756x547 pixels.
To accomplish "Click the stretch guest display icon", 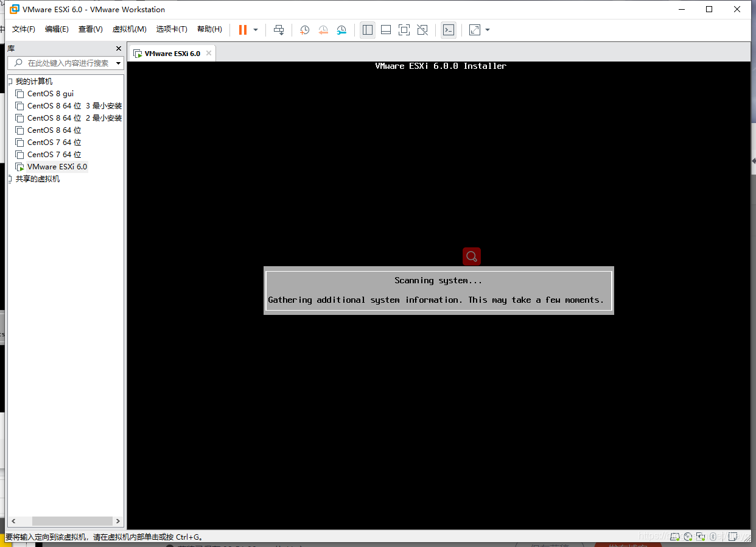I will coord(475,30).
